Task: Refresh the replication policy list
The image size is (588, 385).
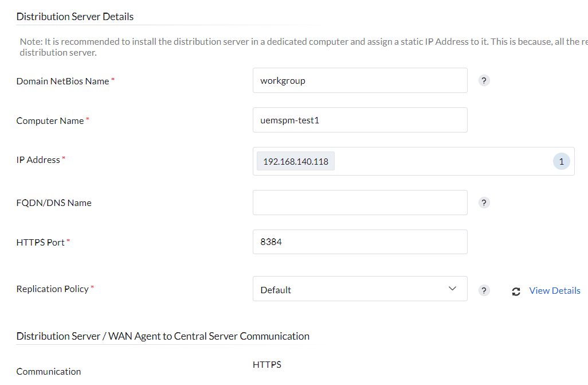Action: coord(516,291)
